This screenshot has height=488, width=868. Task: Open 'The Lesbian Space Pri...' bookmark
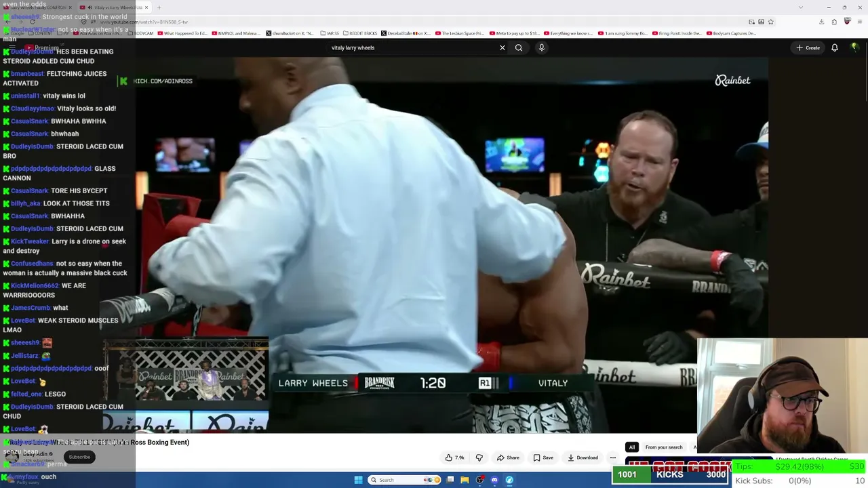(x=460, y=33)
